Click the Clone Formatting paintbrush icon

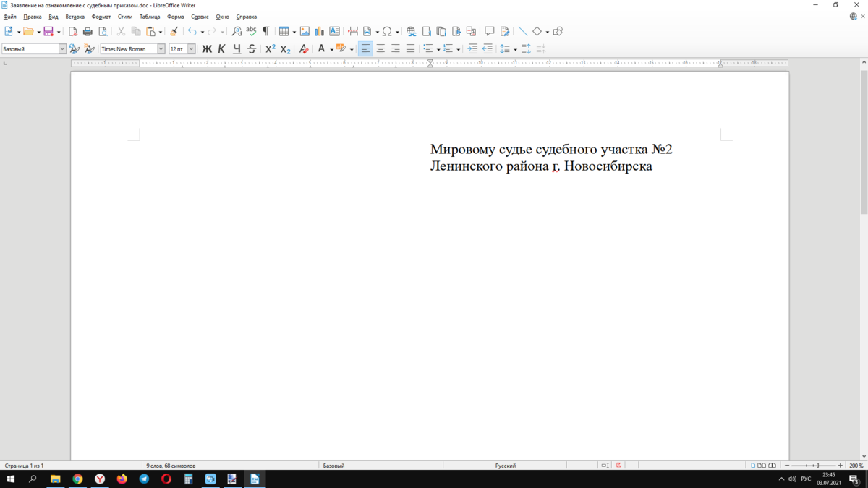click(x=174, y=31)
